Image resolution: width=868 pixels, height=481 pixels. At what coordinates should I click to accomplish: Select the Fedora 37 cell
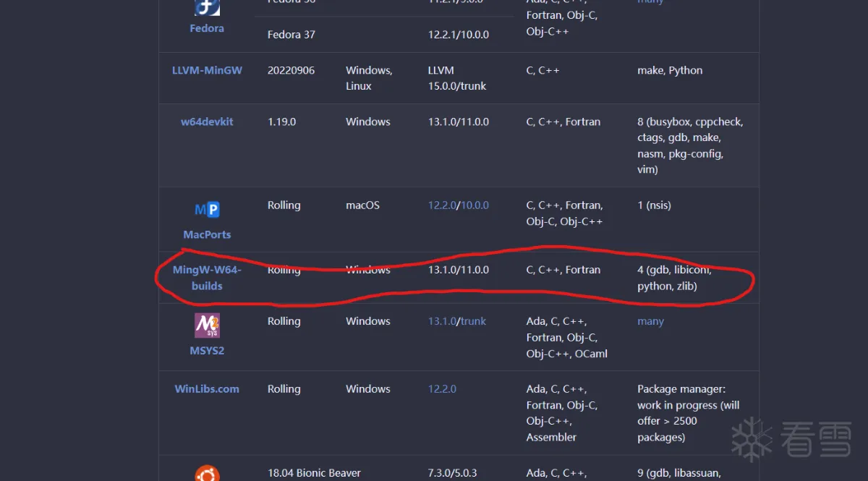292,35
